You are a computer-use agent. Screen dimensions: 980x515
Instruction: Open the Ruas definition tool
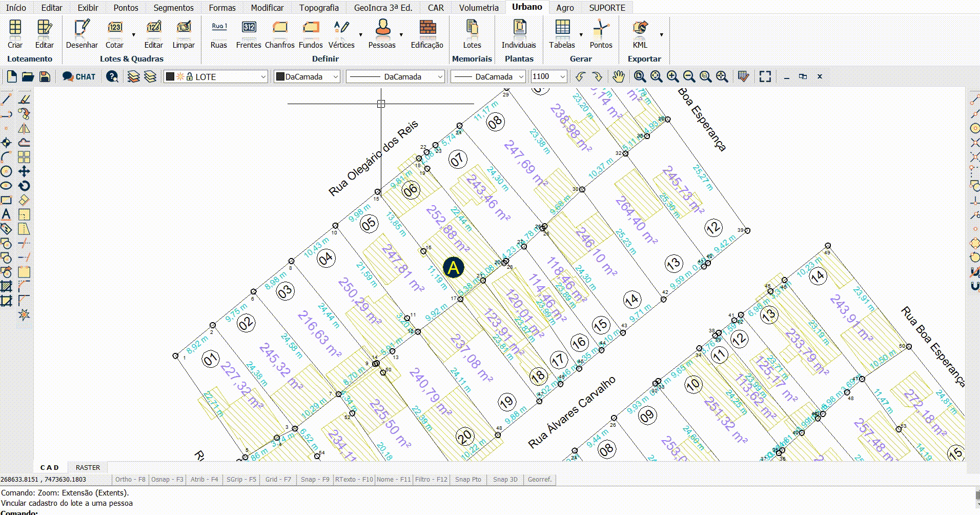click(219, 28)
